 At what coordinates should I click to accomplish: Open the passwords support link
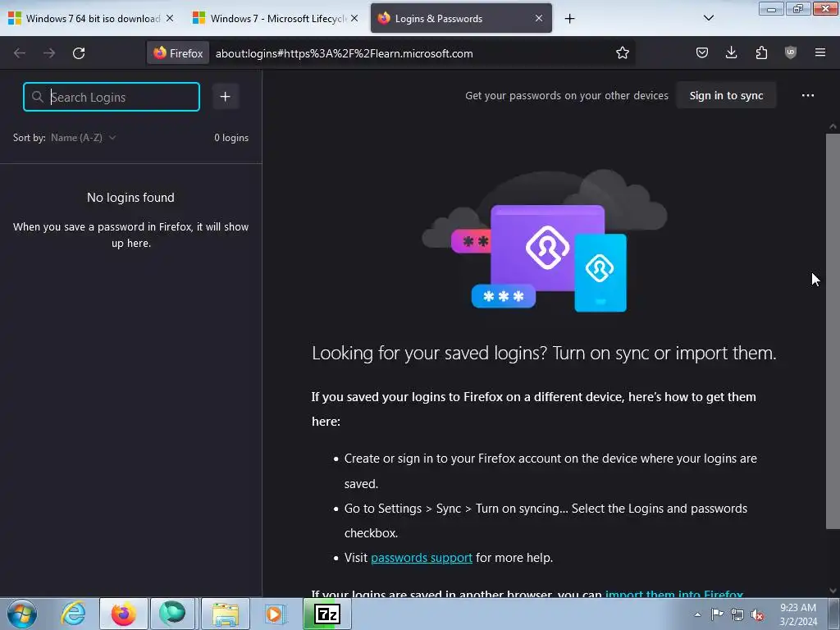(422, 558)
